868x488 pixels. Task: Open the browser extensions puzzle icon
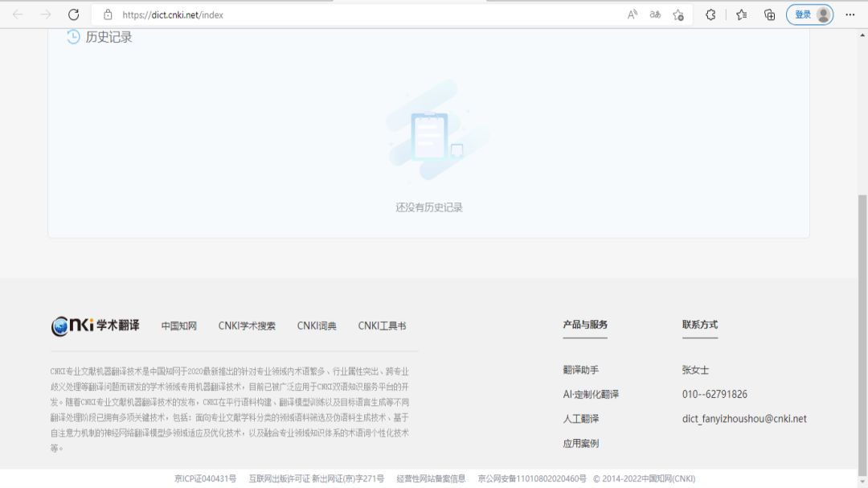coord(710,14)
